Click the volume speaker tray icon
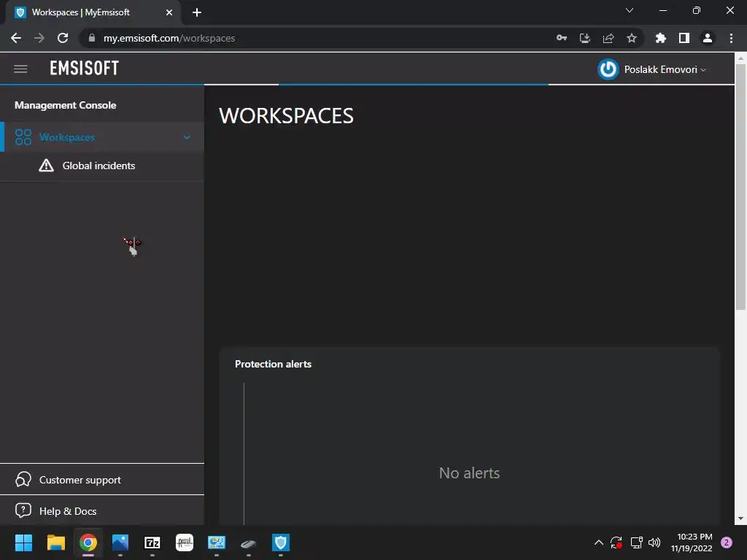747x560 pixels. pos(654,542)
